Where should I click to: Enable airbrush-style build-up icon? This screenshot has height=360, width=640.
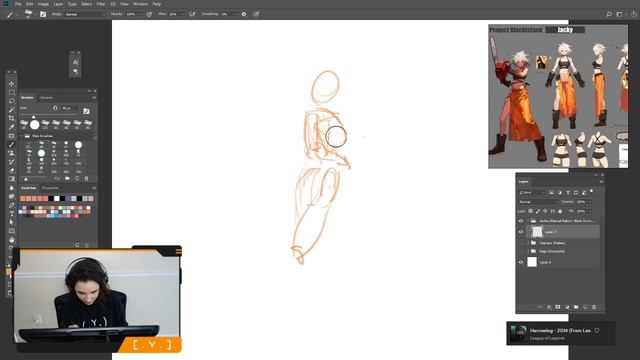[192, 14]
